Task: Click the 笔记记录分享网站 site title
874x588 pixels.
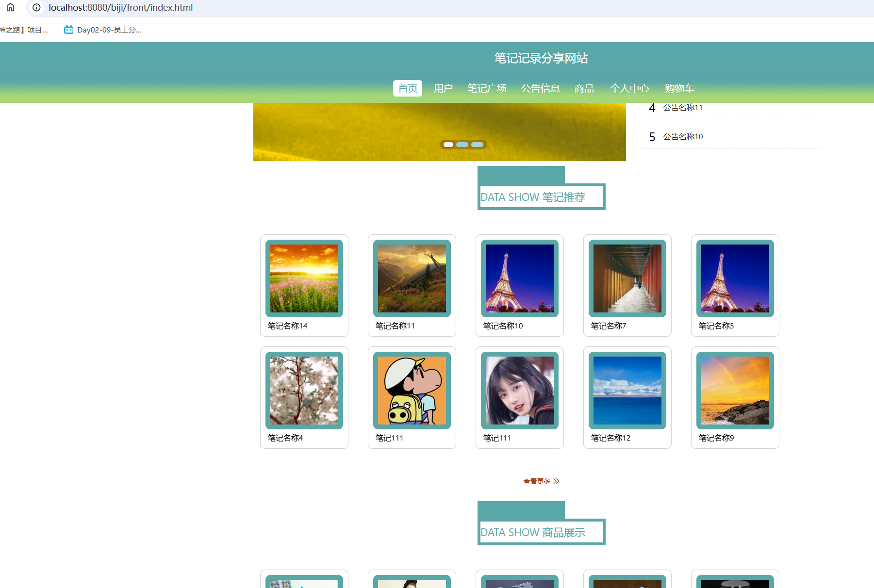Action: (541, 58)
